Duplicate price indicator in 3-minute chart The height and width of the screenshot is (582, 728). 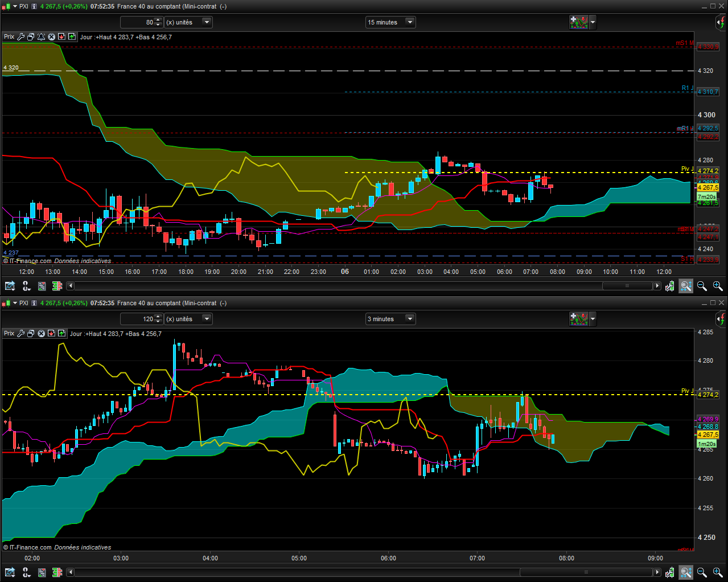[31, 334]
